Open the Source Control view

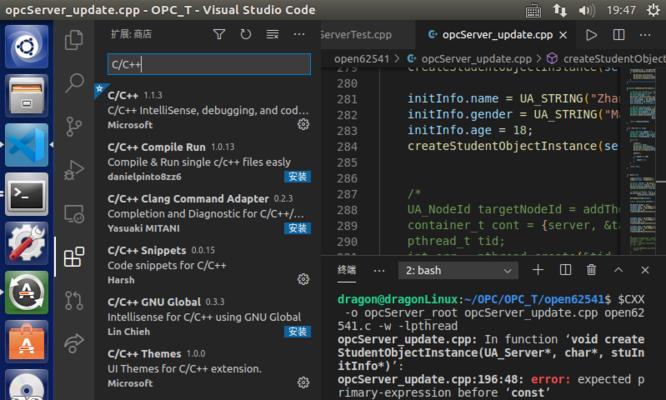click(x=74, y=126)
